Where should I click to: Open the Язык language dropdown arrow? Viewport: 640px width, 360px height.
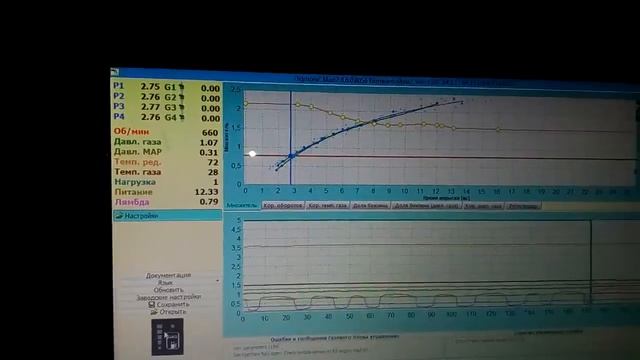click(x=217, y=281)
